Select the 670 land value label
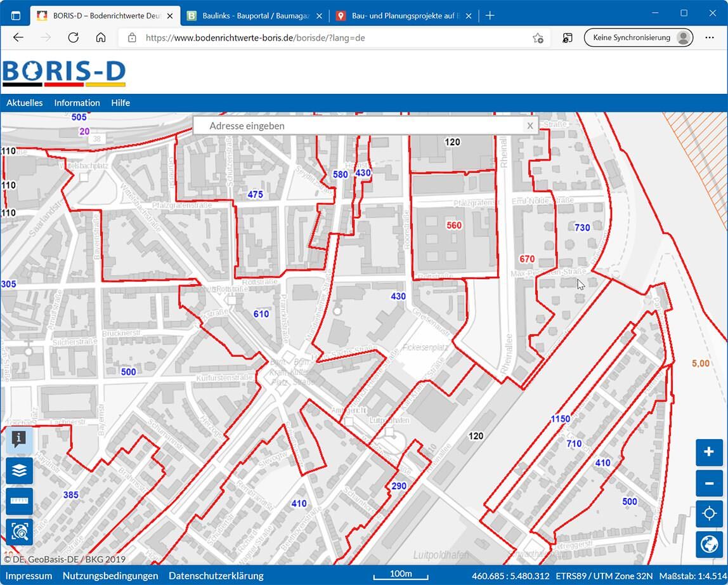This screenshot has height=585, width=728. [x=527, y=259]
